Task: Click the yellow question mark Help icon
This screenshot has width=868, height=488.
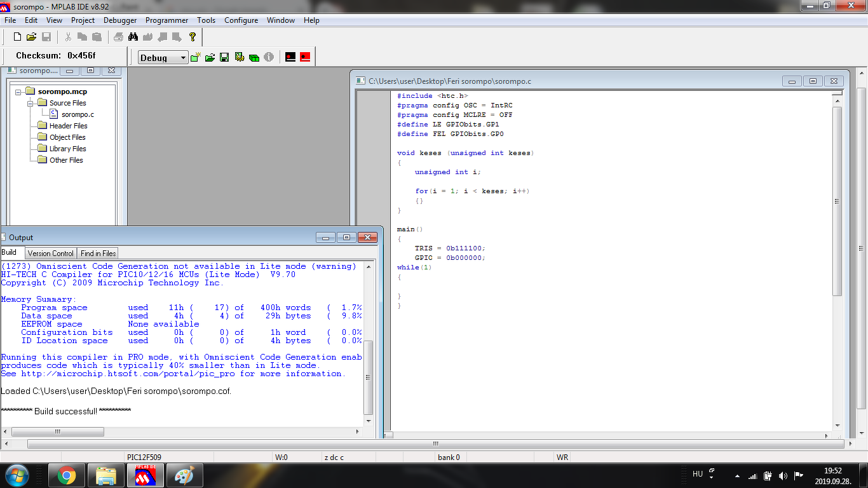Action: 193,37
